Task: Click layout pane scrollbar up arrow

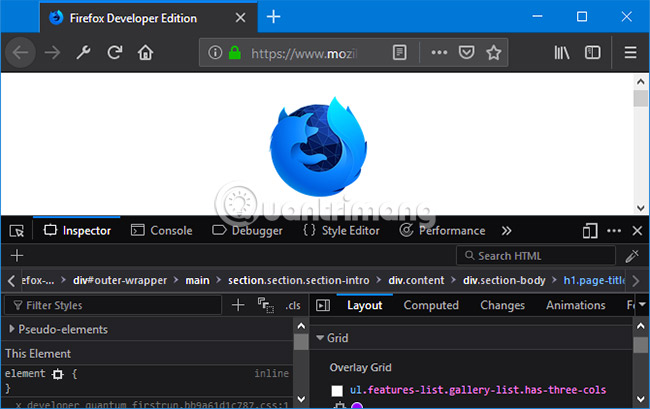Action: coord(641,326)
